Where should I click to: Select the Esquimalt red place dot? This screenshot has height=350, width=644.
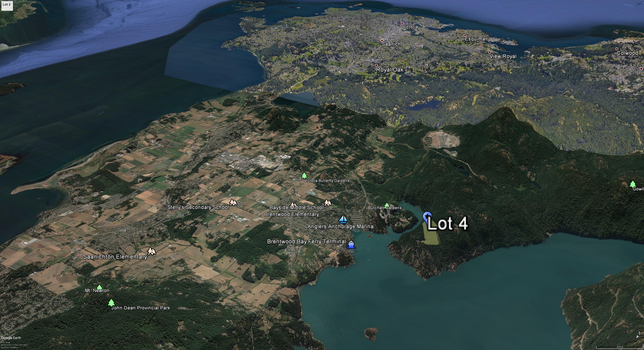[465, 35]
